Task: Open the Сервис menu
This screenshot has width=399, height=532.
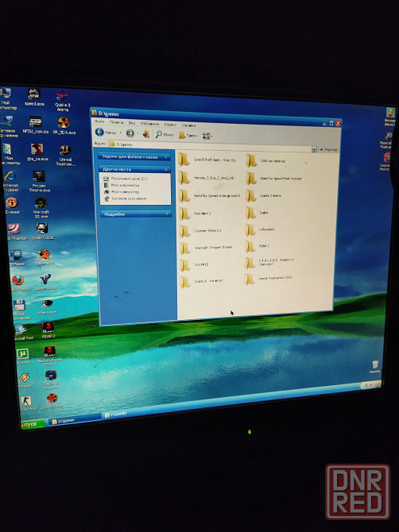Action: click(x=170, y=125)
